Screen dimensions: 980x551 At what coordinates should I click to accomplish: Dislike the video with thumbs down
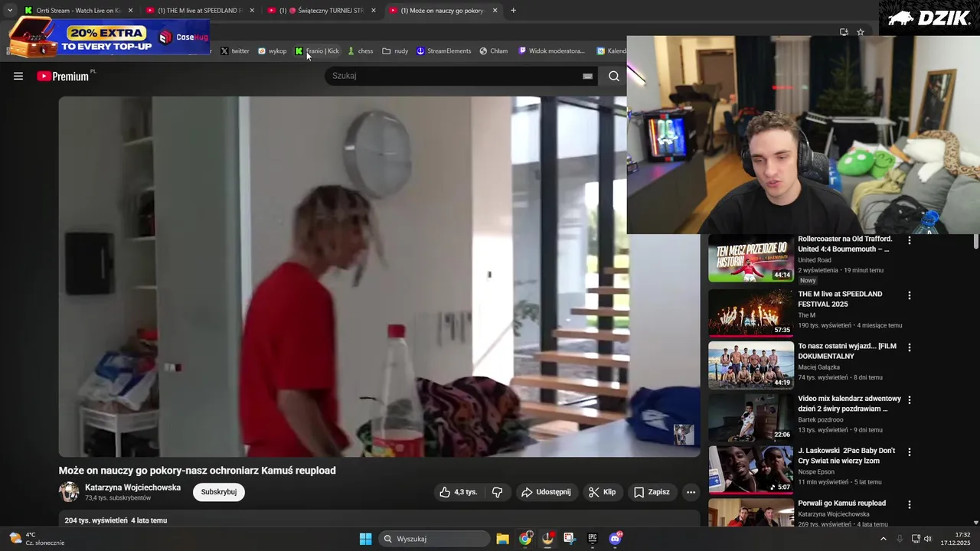pyautogui.click(x=497, y=492)
